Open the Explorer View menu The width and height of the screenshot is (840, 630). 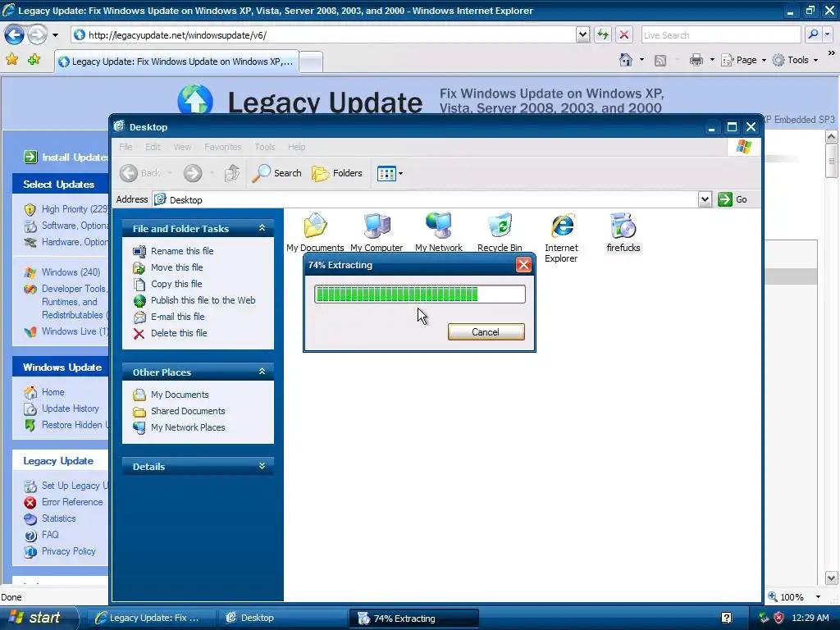point(182,147)
